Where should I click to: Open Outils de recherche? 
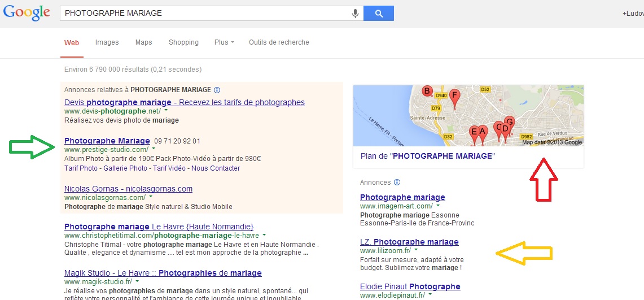[279, 42]
